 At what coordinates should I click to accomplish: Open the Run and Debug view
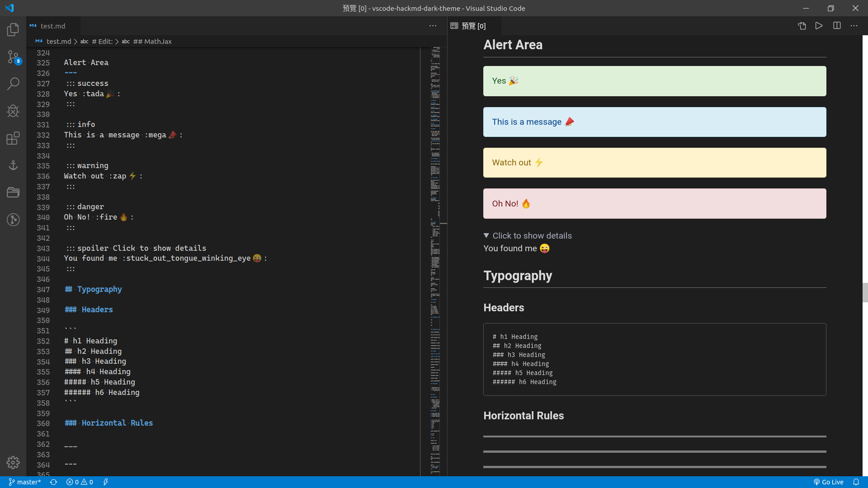[13, 111]
